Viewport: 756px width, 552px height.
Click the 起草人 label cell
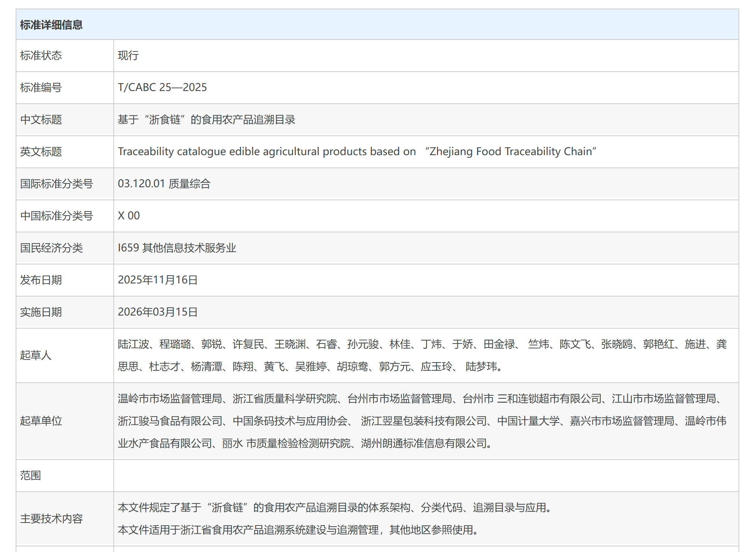point(35,355)
